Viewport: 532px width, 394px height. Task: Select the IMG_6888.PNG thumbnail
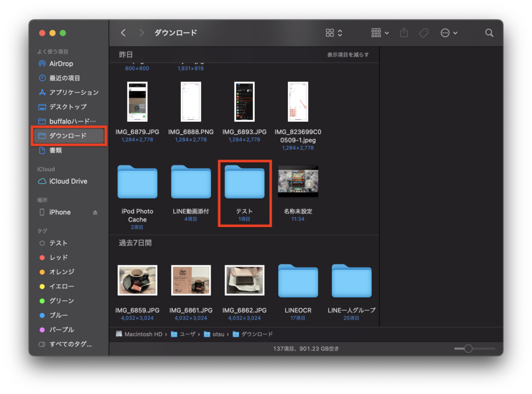[190, 102]
